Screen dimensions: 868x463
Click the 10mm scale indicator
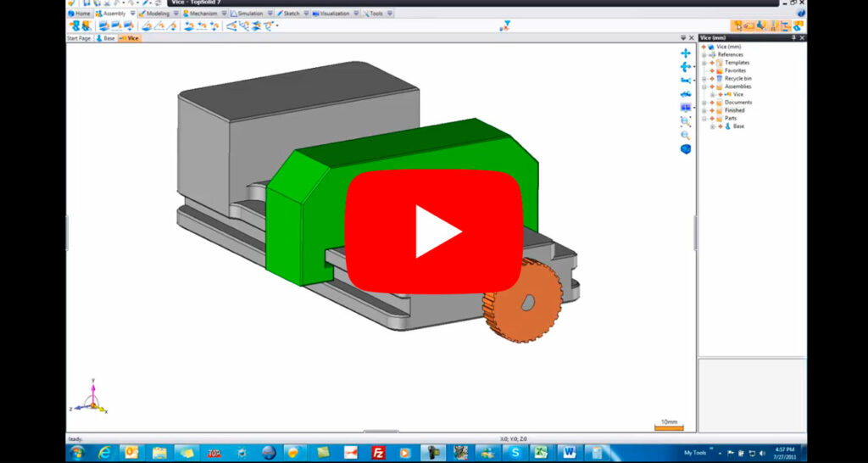(669, 425)
